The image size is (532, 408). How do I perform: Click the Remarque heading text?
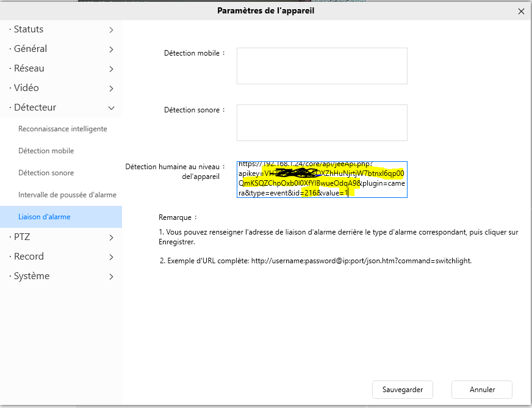pos(178,217)
